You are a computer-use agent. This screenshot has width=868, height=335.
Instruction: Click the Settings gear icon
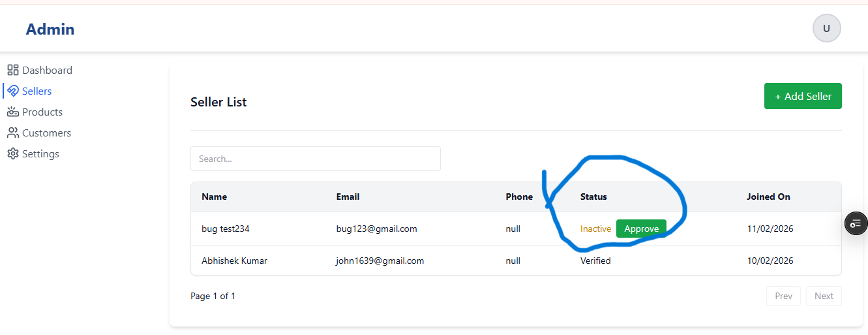click(x=12, y=153)
